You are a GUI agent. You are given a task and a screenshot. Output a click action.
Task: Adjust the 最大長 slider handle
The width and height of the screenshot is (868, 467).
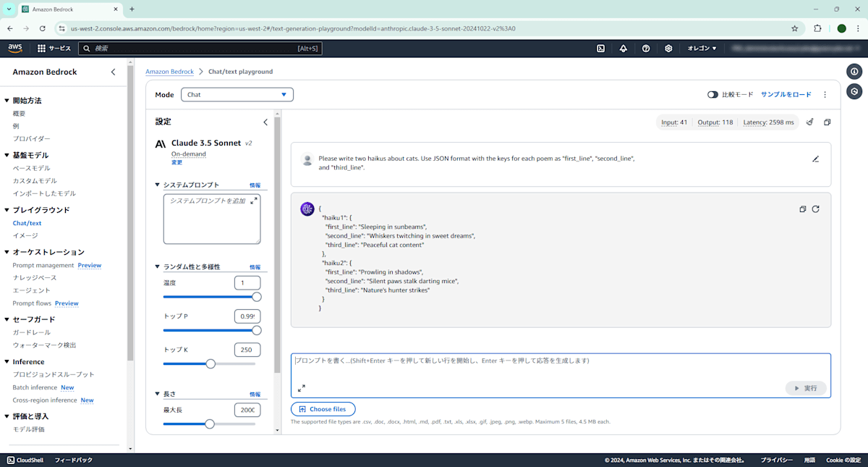210,424
